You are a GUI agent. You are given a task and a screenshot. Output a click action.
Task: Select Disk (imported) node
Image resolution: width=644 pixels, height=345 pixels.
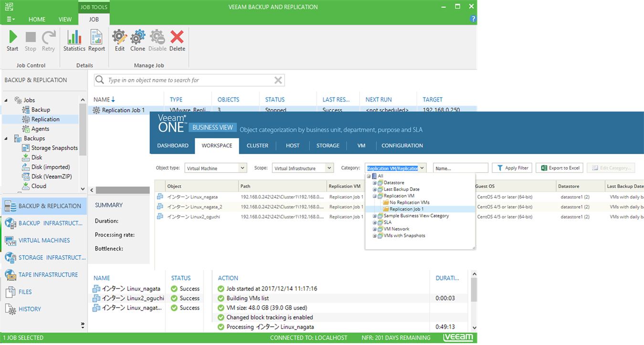pyautogui.click(x=46, y=167)
